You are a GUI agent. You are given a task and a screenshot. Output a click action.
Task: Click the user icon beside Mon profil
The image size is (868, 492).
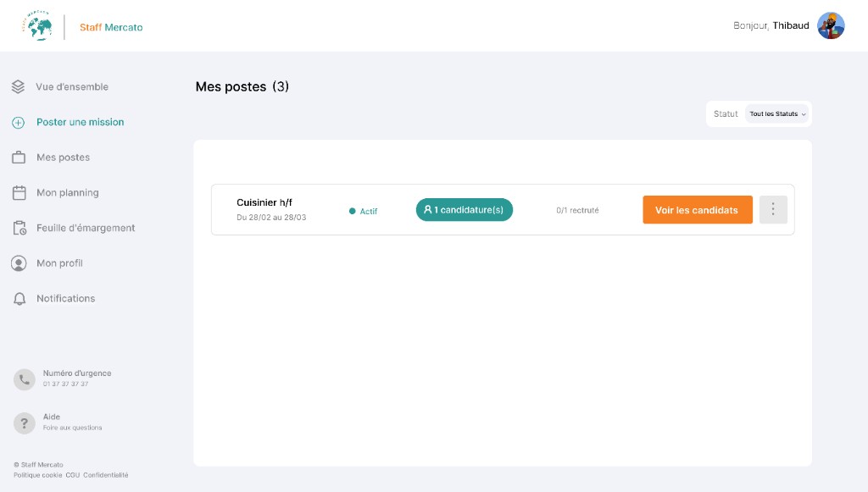19,263
